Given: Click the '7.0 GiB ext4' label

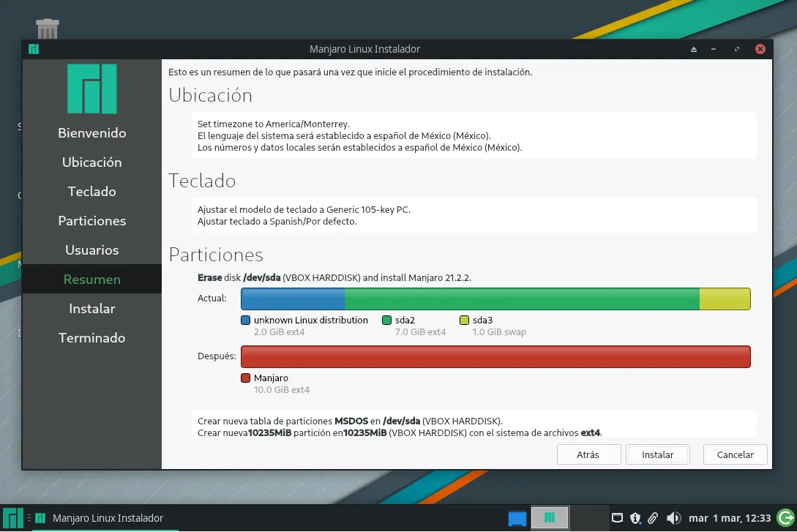Looking at the screenshot, I should click(x=420, y=331).
